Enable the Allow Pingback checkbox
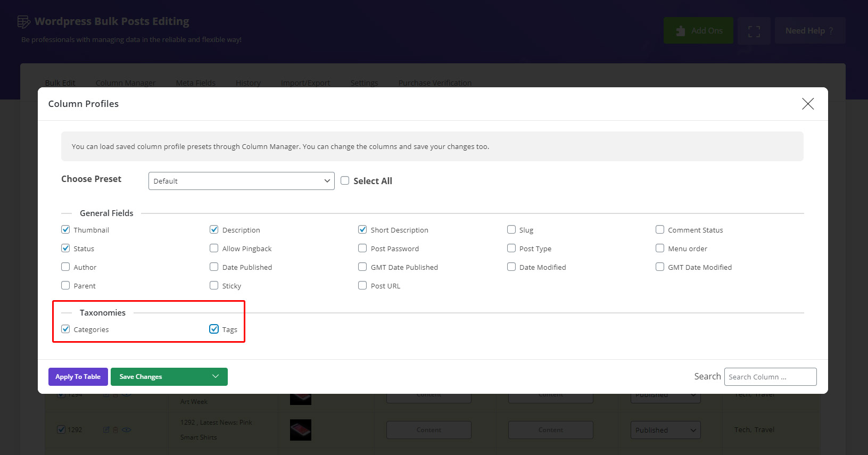This screenshot has height=455, width=868. pyautogui.click(x=214, y=248)
